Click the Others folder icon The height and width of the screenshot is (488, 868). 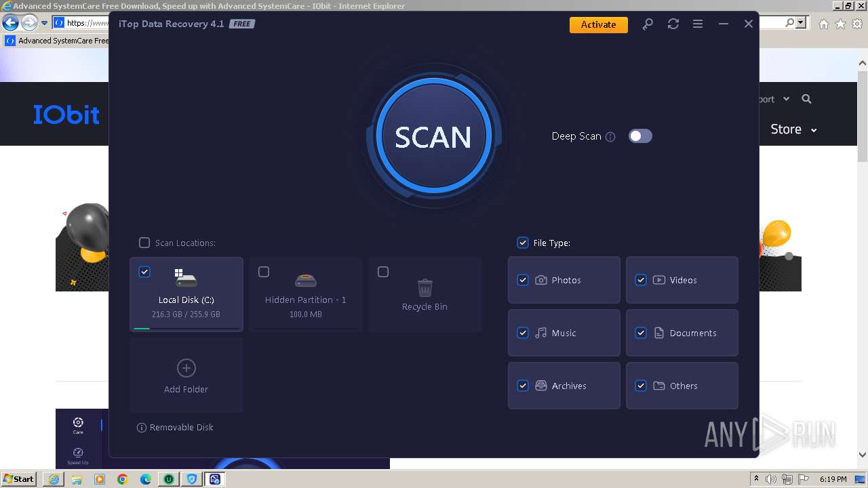tap(659, 386)
